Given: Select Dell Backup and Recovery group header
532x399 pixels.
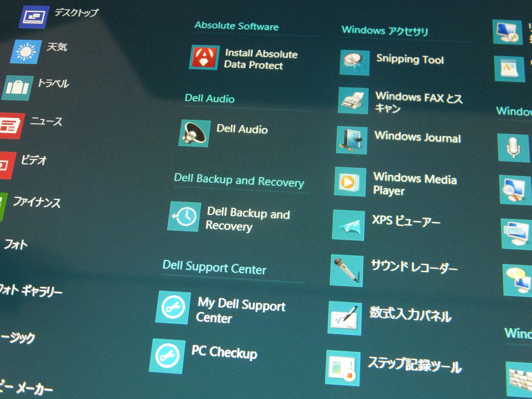Looking at the screenshot, I should [239, 181].
